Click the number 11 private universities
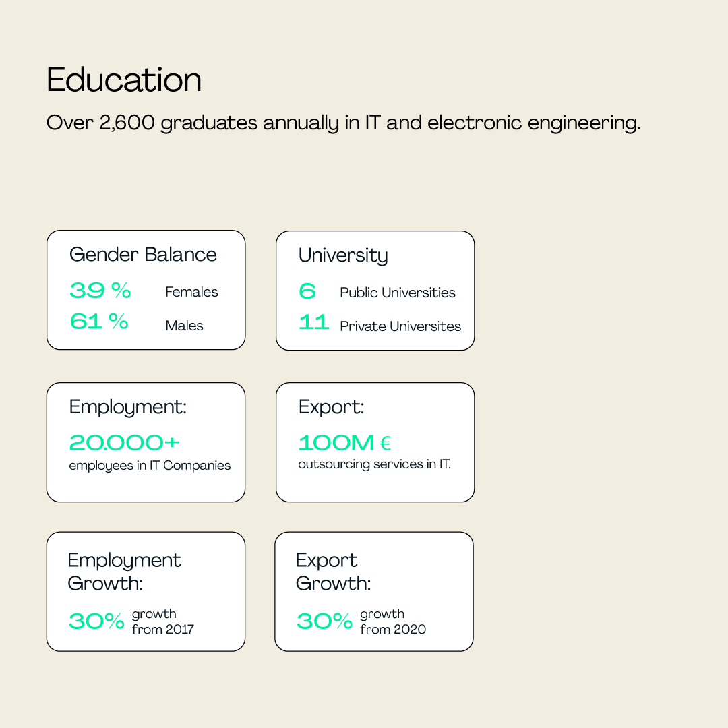 (314, 322)
